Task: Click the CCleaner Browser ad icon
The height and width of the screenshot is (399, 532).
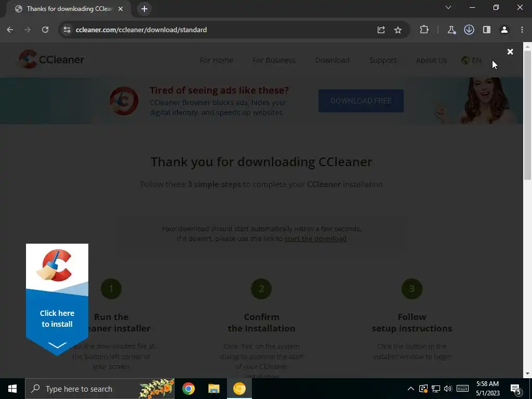Action: (x=124, y=101)
